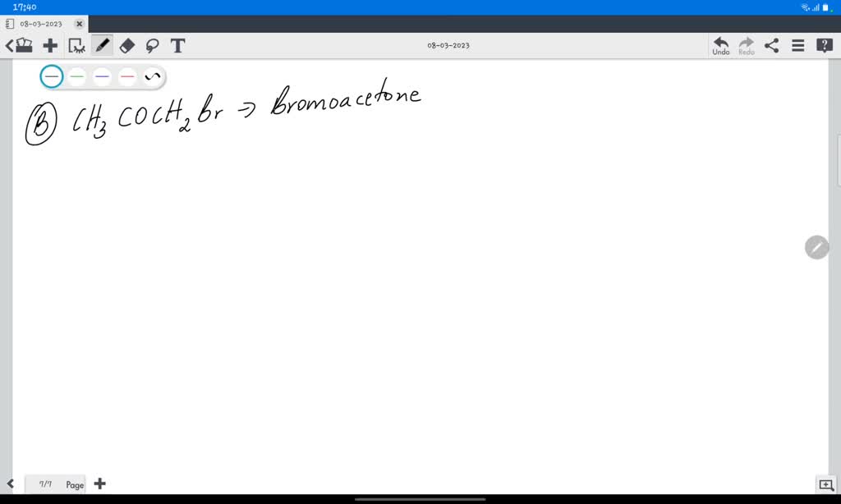The width and height of the screenshot is (841, 504).
Task: Select the Pen tool in the toolbar
Action: tap(102, 45)
